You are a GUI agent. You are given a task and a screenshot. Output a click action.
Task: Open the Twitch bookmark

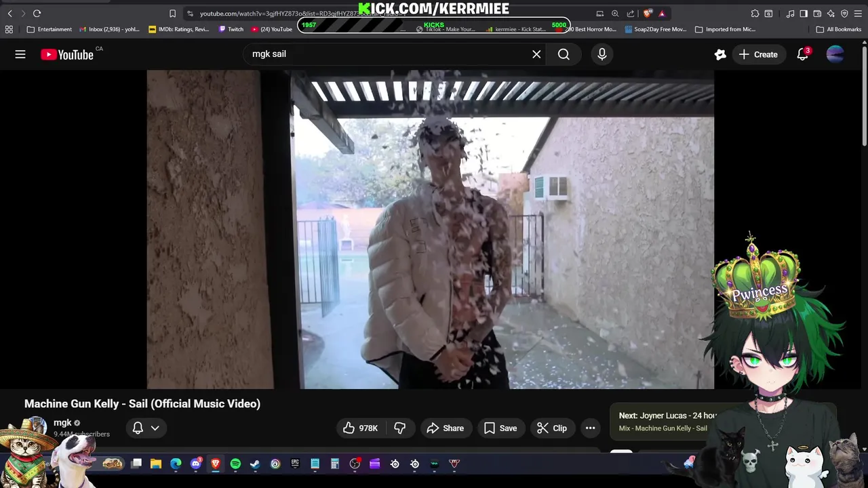(231, 29)
